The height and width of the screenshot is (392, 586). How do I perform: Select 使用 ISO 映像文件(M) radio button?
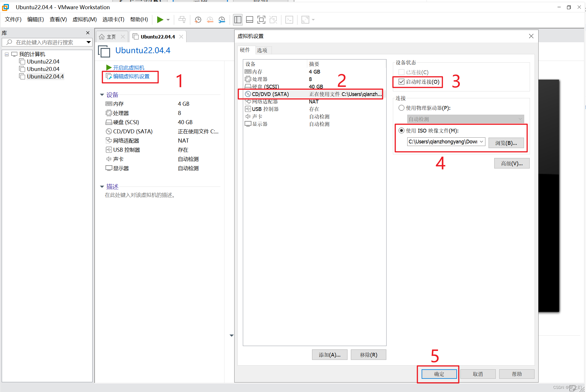pyautogui.click(x=401, y=130)
